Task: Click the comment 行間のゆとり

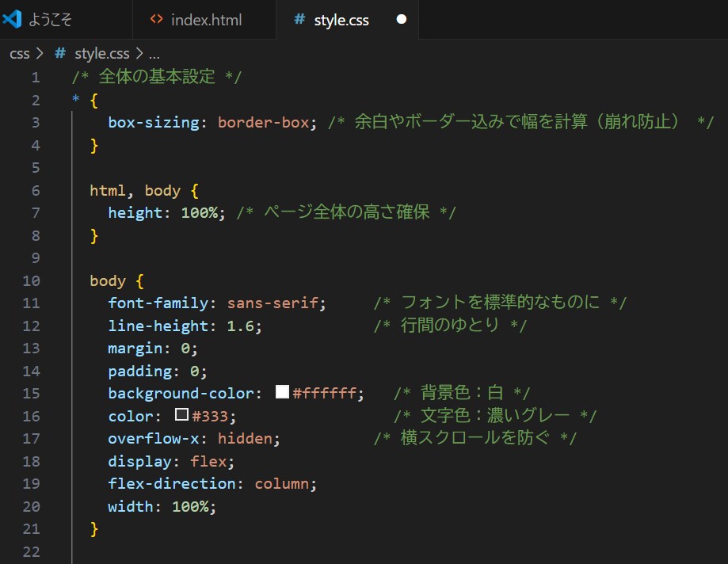Action: (x=450, y=325)
